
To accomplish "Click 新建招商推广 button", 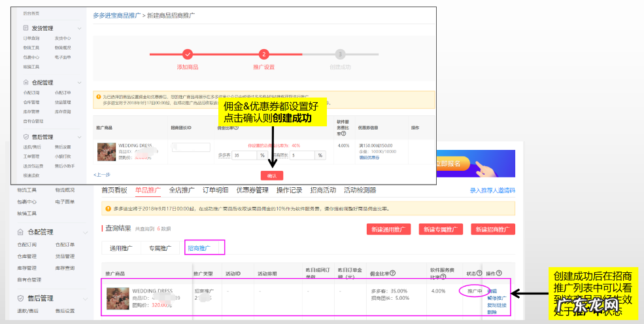I will pos(493,230).
